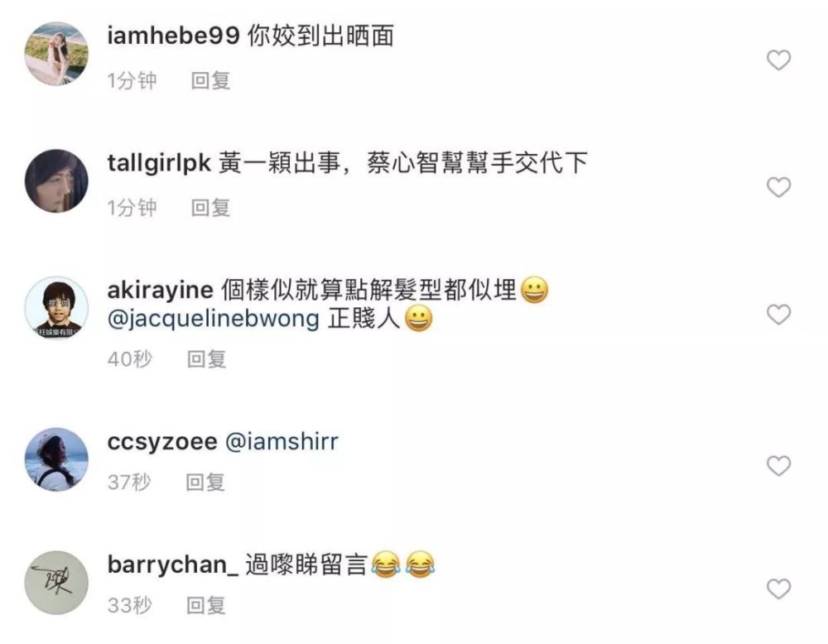
Task: Like the comment by iamhebe99
Action: tap(778, 60)
